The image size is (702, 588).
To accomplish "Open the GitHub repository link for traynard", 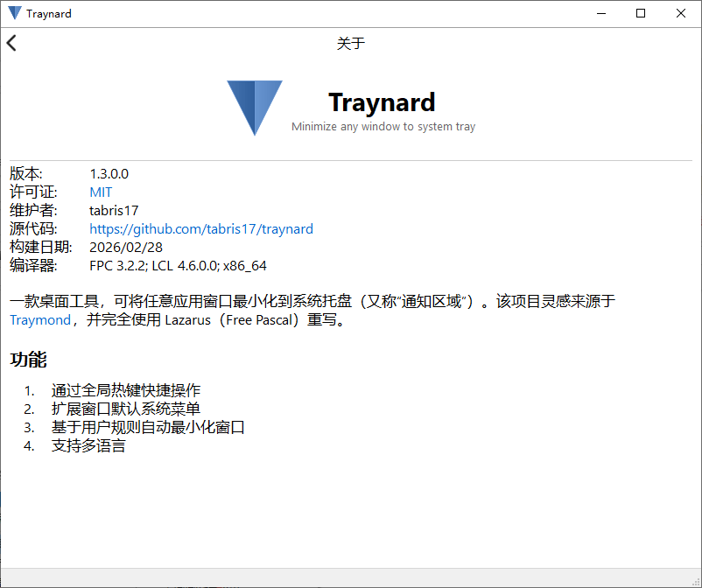I will pos(200,228).
